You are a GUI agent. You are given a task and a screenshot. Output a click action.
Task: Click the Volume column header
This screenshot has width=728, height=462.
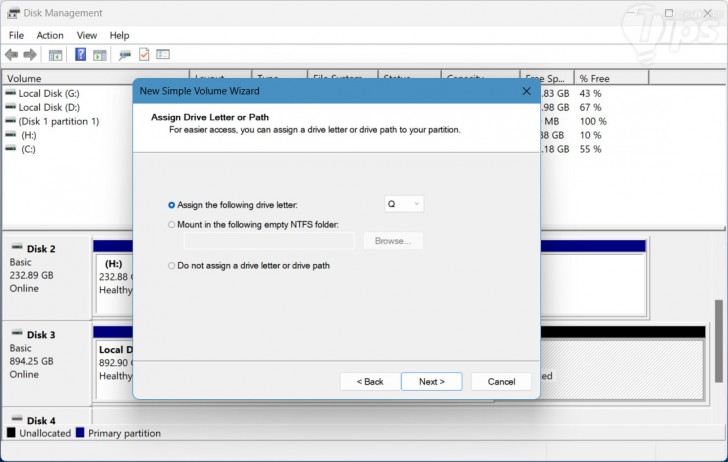click(96, 78)
